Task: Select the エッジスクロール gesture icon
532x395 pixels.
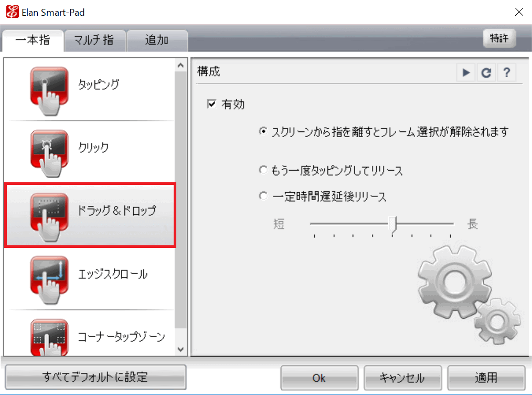Action: [49, 280]
